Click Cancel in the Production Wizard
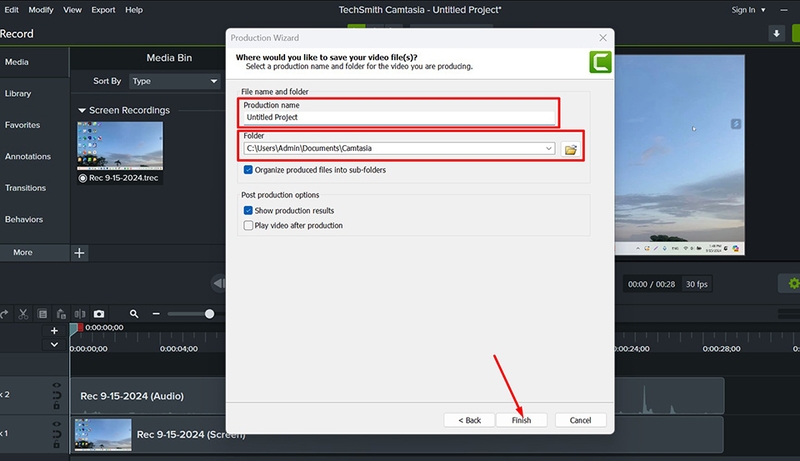800x461 pixels. tap(581, 420)
